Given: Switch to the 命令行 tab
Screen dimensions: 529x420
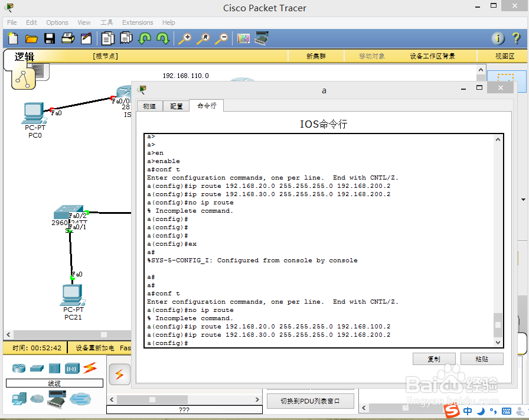Looking at the screenshot, I should pyautogui.click(x=207, y=106).
